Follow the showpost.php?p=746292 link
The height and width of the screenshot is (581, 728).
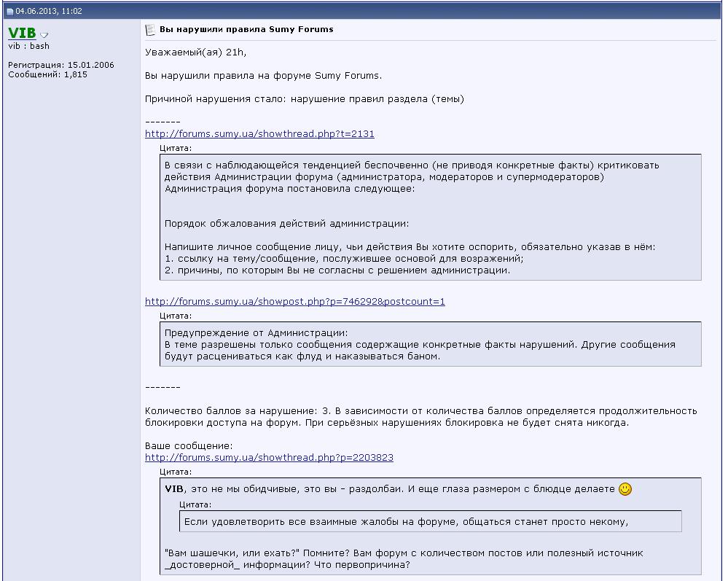point(294,301)
